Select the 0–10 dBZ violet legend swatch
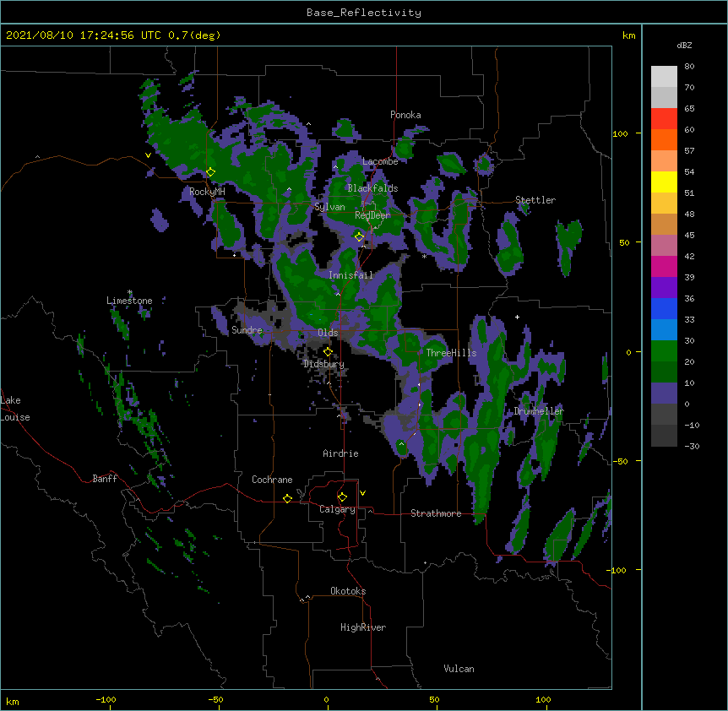This screenshot has height=711, width=728. [664, 393]
